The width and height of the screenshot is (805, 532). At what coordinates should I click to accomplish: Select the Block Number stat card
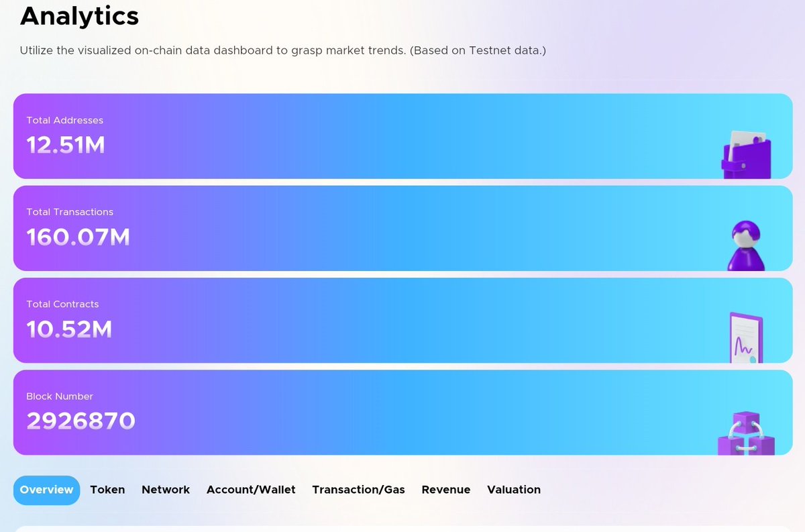(x=402, y=412)
